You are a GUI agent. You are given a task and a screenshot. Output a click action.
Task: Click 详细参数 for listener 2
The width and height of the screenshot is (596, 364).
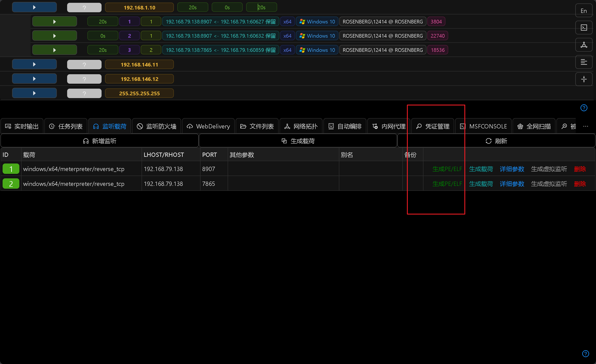click(x=512, y=184)
